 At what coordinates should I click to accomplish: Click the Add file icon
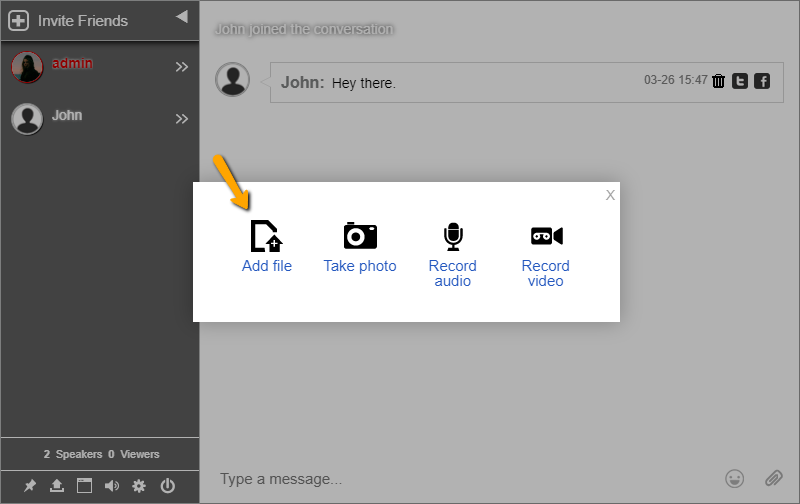click(266, 237)
